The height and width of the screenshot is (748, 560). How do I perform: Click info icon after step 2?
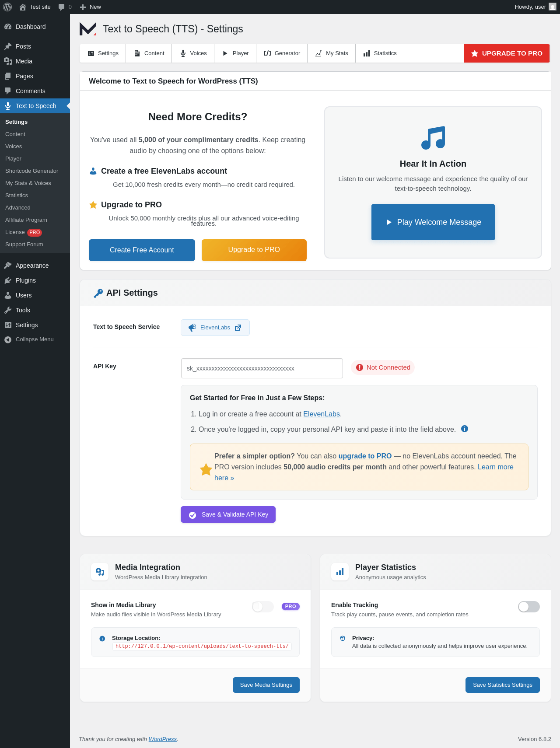point(465,429)
